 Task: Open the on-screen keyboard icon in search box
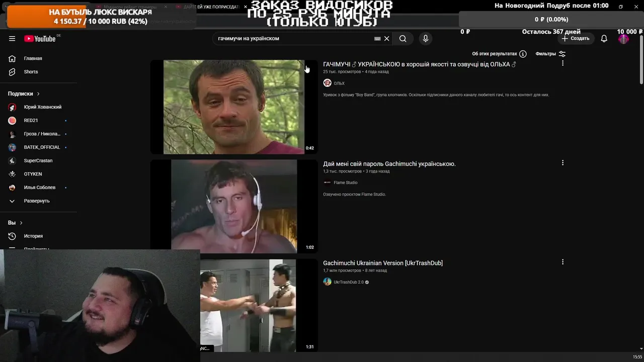[x=377, y=39]
